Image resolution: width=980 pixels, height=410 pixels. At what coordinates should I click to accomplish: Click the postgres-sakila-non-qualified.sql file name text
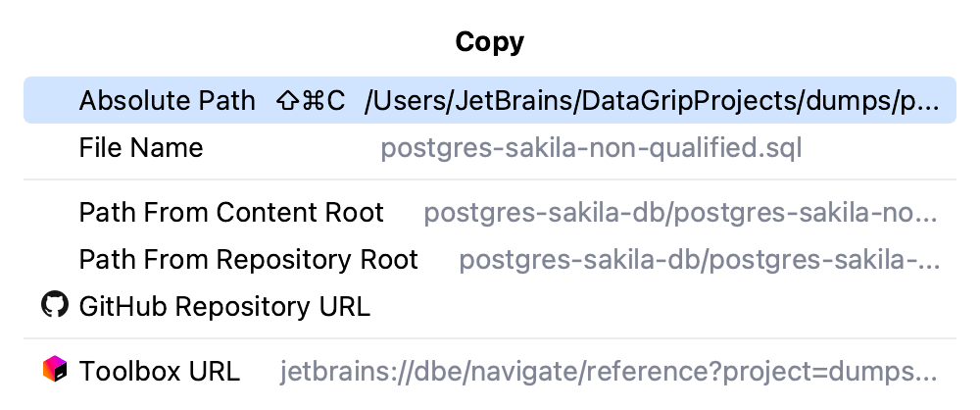pyautogui.click(x=591, y=148)
